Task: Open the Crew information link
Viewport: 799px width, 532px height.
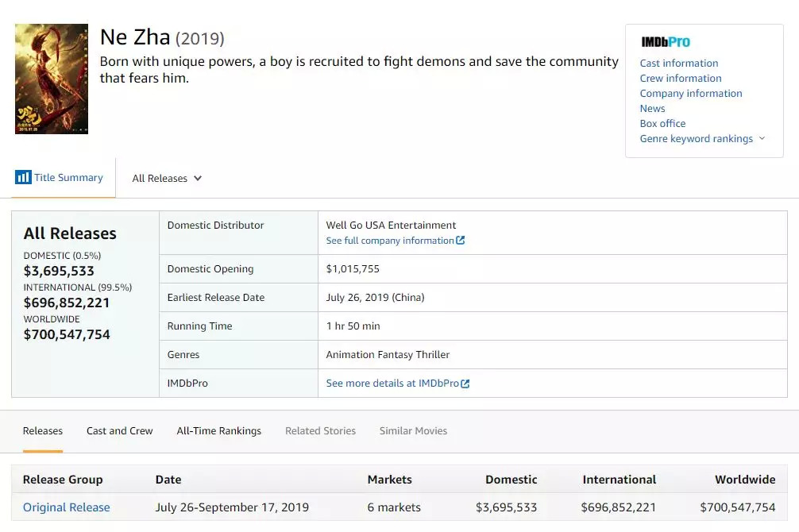Action: (681, 79)
